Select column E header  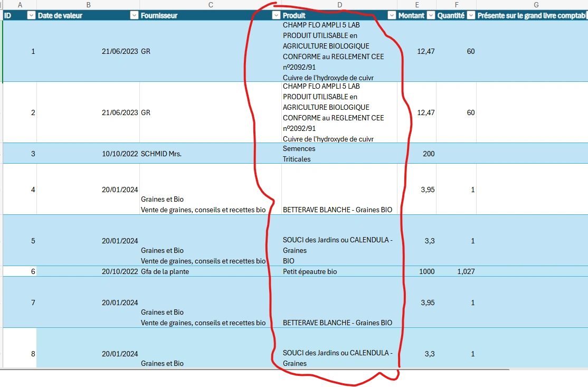pos(416,5)
